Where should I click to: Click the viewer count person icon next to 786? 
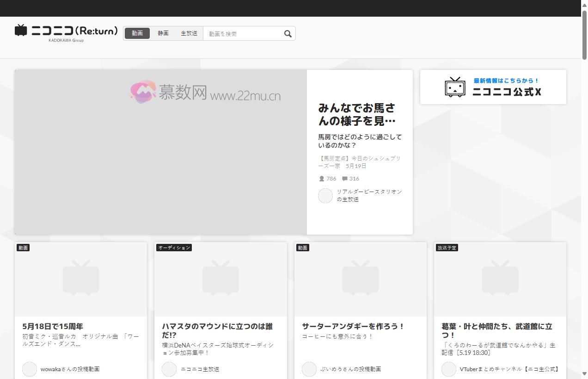click(x=321, y=178)
